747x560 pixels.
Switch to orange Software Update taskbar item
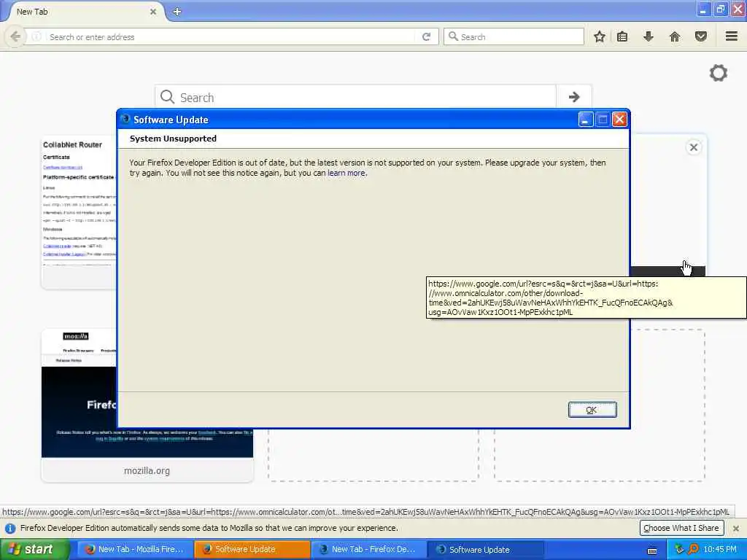(x=252, y=549)
